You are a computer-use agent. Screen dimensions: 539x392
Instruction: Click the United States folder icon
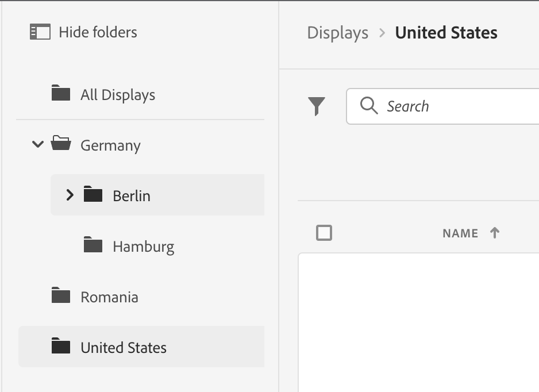[61, 347]
